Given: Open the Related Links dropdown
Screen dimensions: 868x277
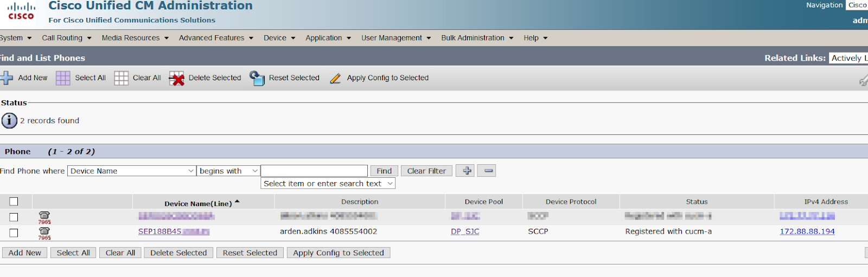Looking at the screenshot, I should coord(848,58).
